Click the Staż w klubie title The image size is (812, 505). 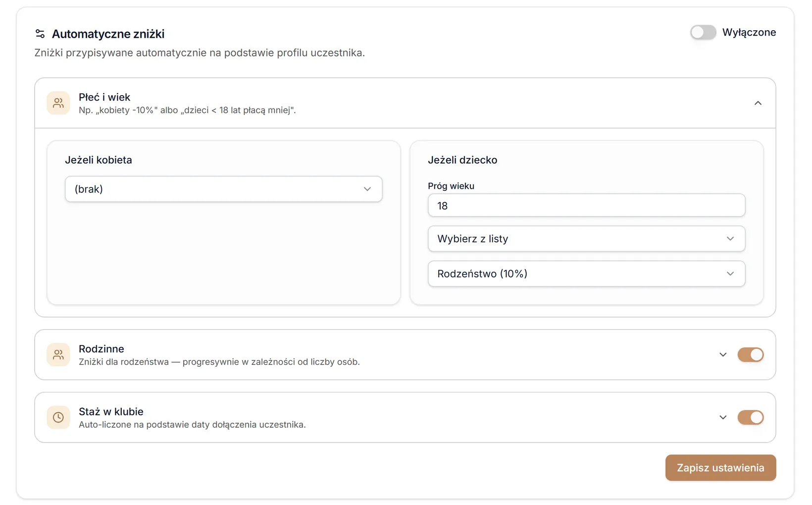click(111, 411)
